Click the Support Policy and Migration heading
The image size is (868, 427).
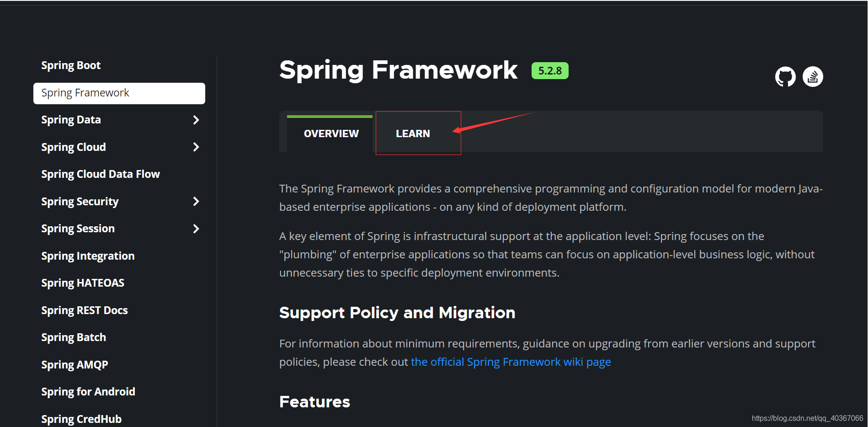pos(397,313)
